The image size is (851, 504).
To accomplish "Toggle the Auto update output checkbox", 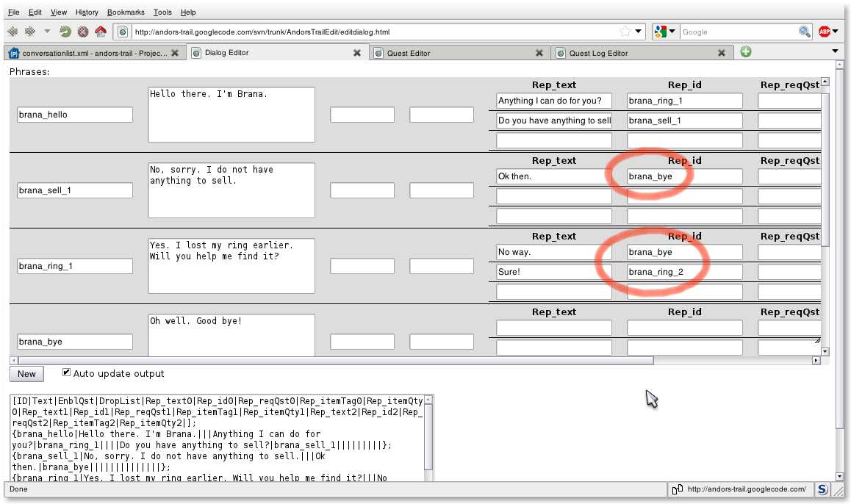I will click(67, 372).
